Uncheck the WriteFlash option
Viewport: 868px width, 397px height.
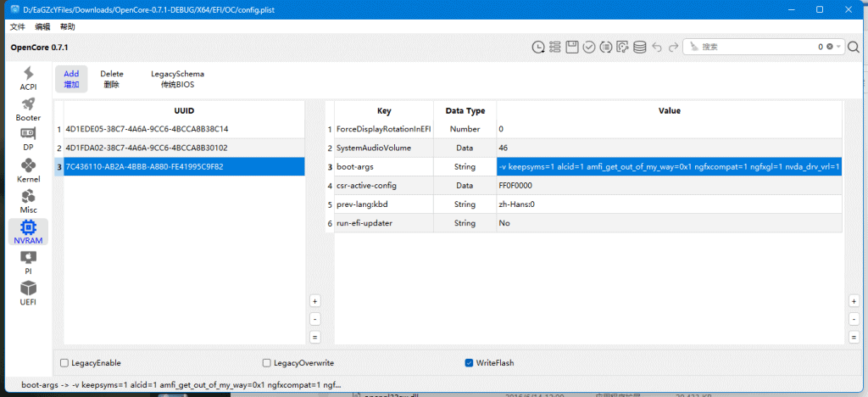(469, 363)
